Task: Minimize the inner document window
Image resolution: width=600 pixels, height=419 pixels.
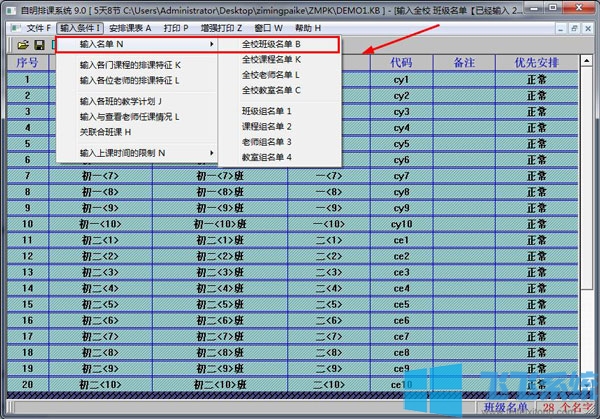Action: [x=561, y=28]
